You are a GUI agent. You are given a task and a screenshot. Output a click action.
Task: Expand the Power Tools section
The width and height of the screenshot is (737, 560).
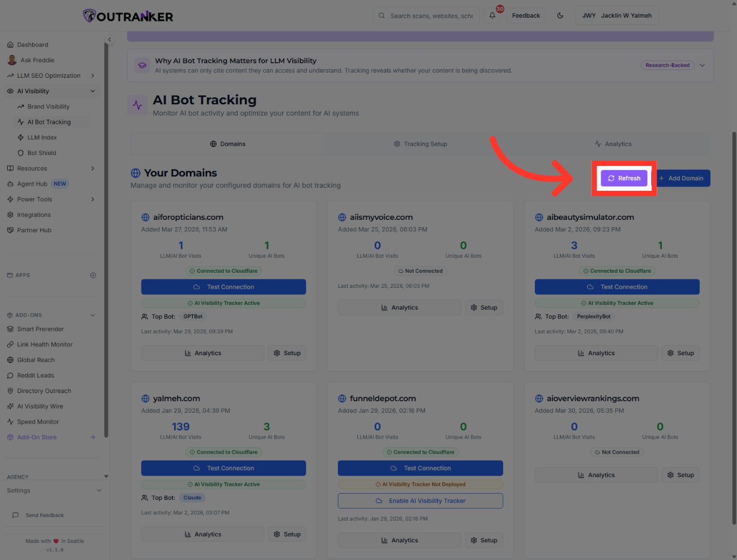click(x=33, y=199)
